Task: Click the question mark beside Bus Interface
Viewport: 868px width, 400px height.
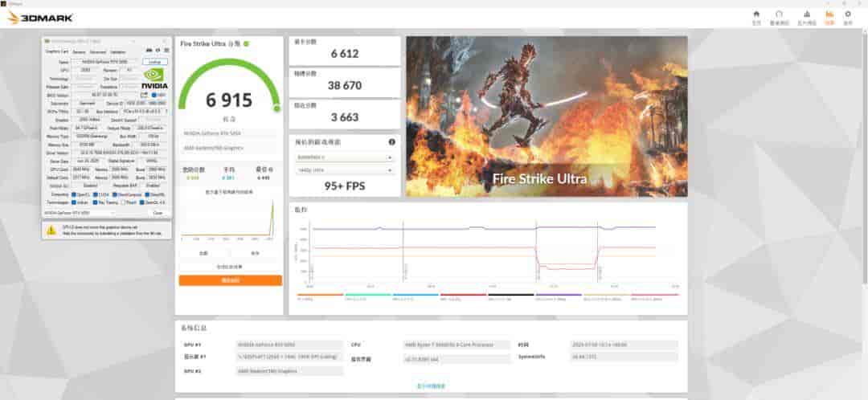Action: coord(166,112)
